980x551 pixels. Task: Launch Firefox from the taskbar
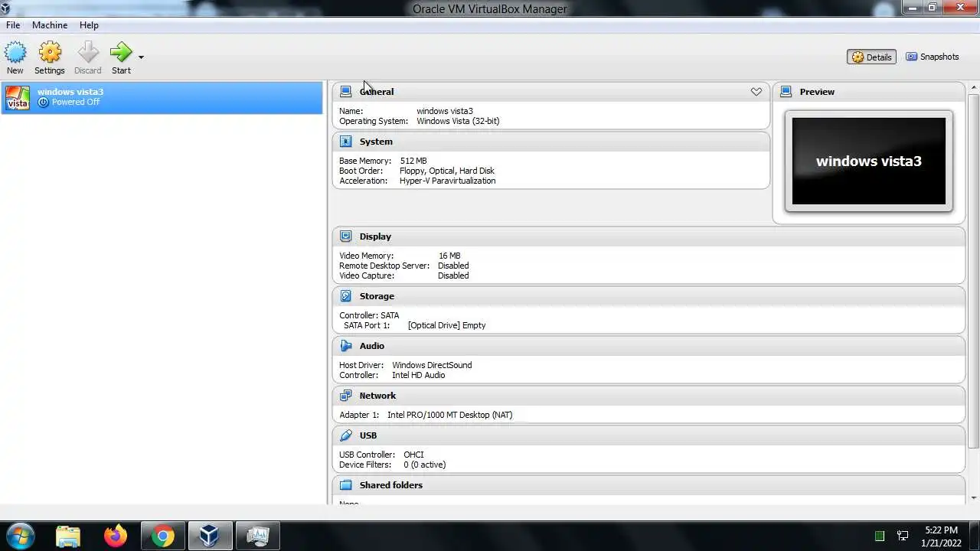(x=116, y=536)
